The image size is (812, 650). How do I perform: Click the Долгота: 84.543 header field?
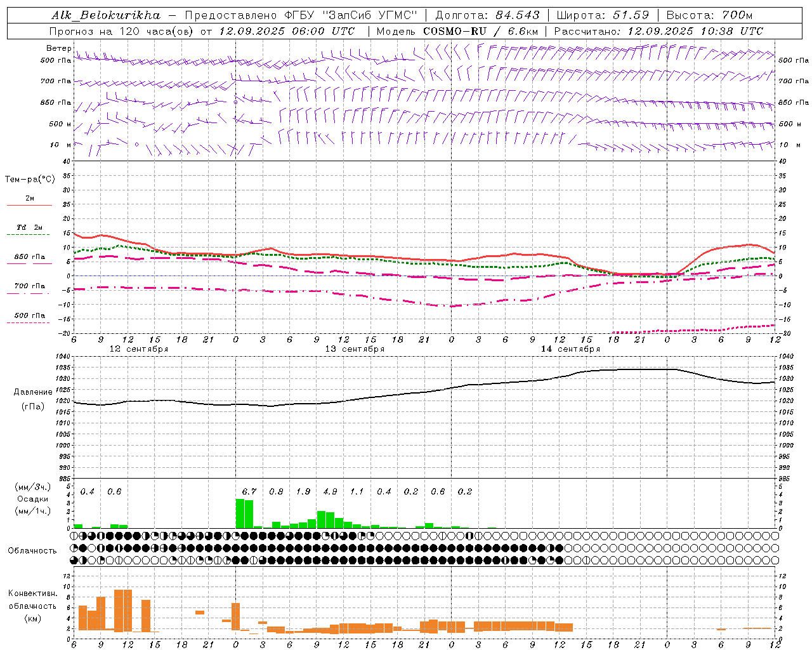(487, 15)
